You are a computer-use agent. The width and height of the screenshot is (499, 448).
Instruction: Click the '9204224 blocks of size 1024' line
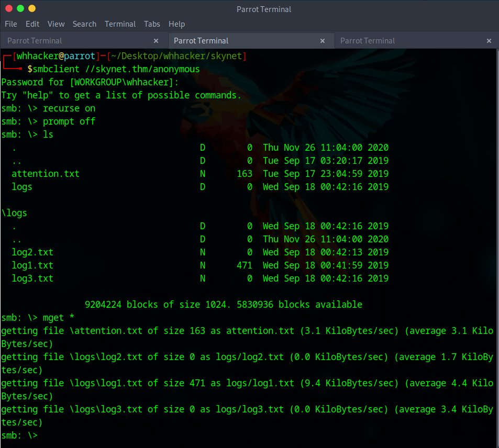[x=224, y=305]
